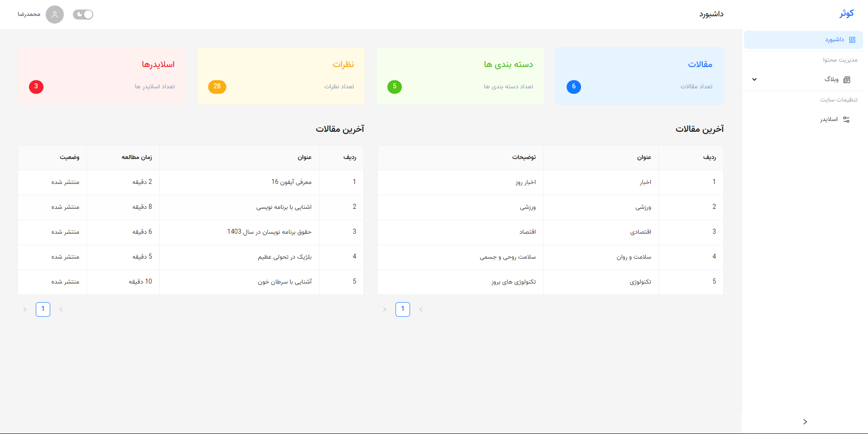Viewport: 868px width, 434px height.
Task: Open the اسلایدر section via its slider icon
Action: coord(847,119)
